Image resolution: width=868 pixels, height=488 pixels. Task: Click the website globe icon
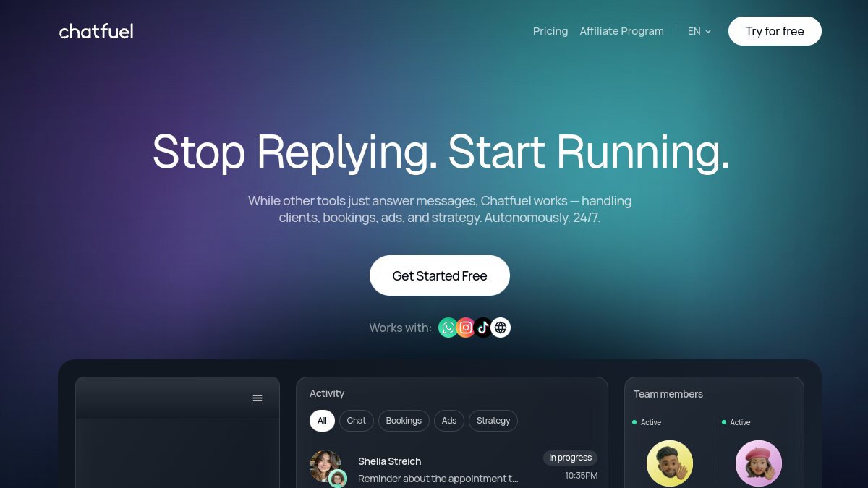coord(501,328)
